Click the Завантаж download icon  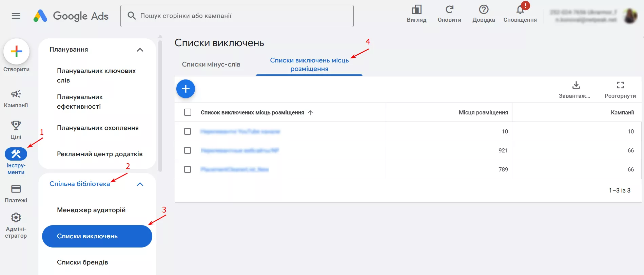coord(575,85)
